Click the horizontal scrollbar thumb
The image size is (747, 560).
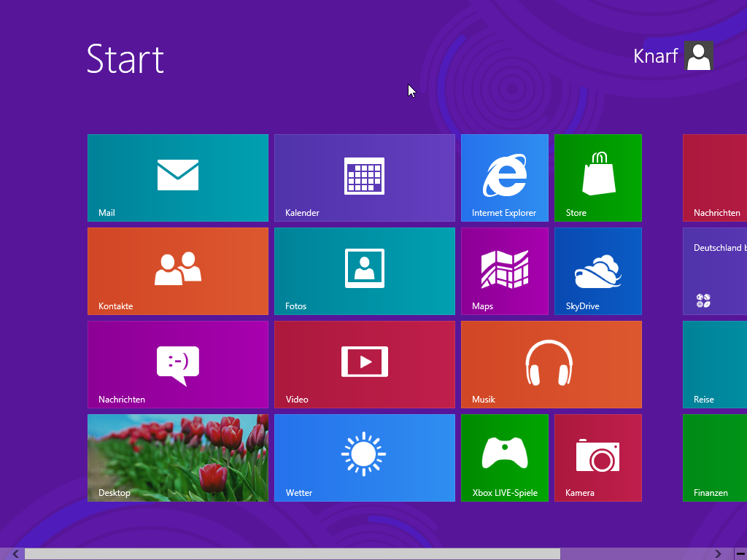point(293,554)
